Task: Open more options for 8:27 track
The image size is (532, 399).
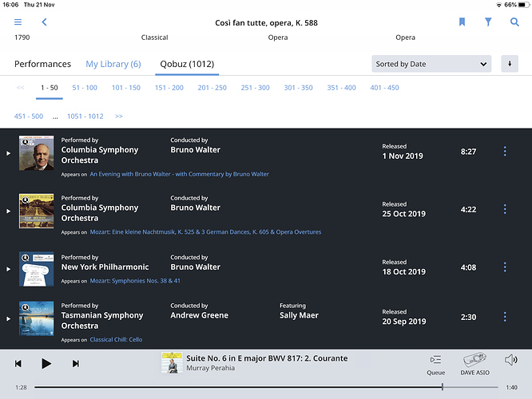Action: (x=505, y=151)
